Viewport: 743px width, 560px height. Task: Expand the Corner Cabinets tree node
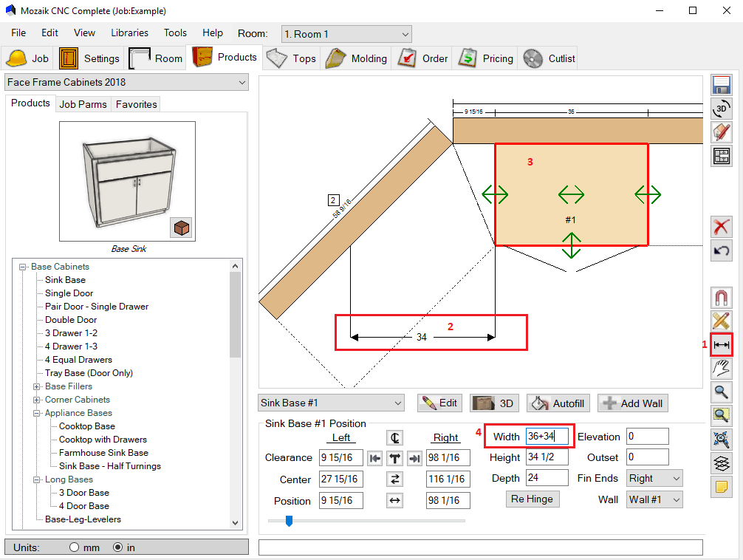pyautogui.click(x=37, y=400)
